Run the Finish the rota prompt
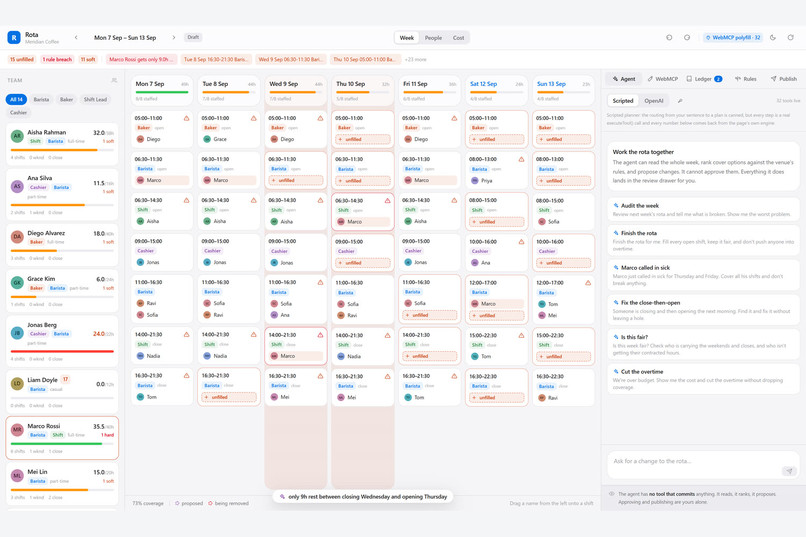 (703, 240)
